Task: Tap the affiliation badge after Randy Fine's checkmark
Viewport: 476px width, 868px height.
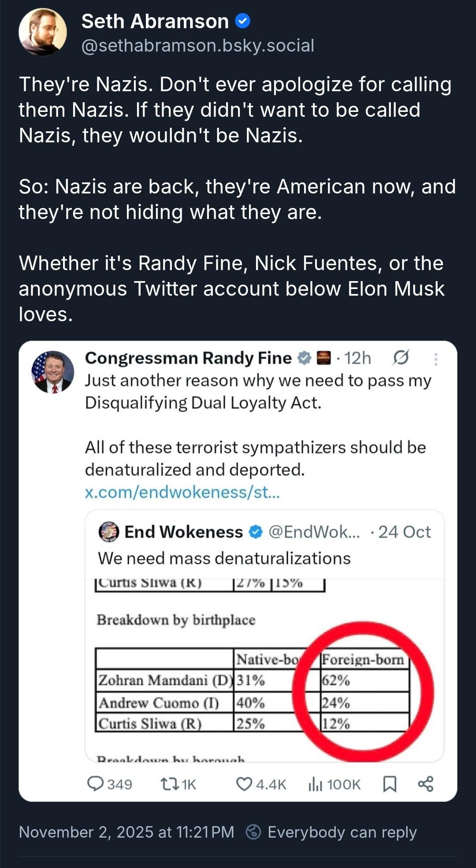Action: point(324,358)
